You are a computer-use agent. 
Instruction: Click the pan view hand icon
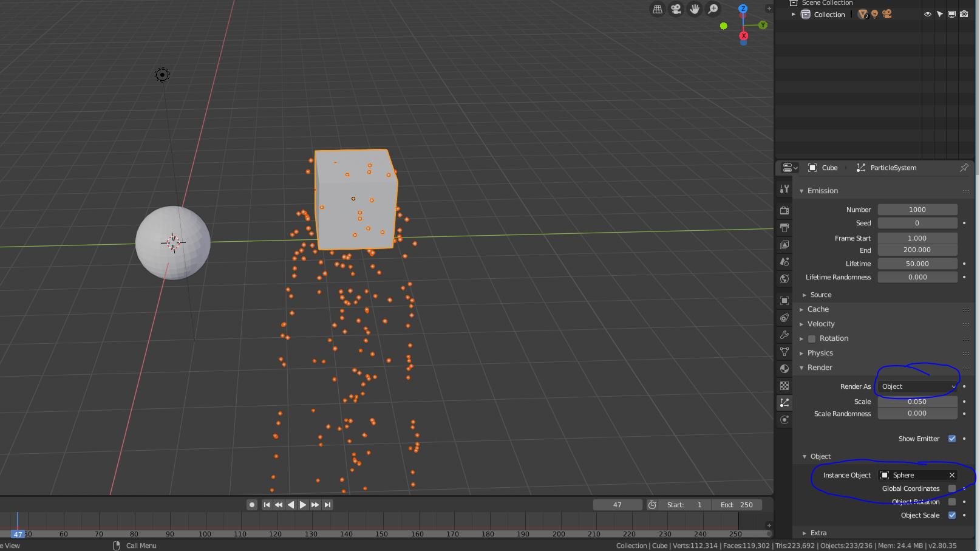pos(695,9)
